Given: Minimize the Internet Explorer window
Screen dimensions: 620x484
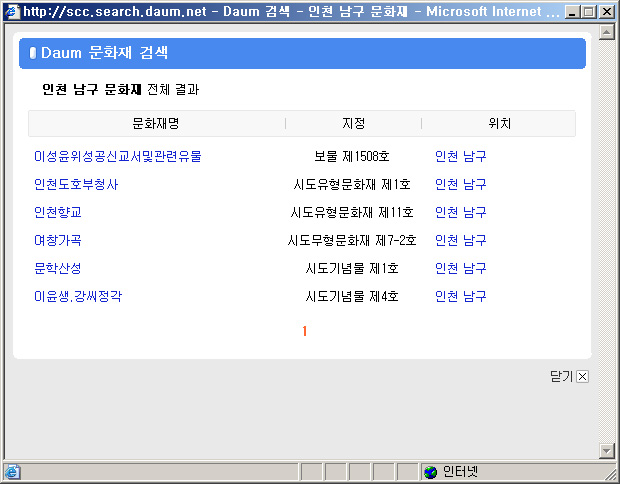Looking at the screenshot, I should point(572,12).
